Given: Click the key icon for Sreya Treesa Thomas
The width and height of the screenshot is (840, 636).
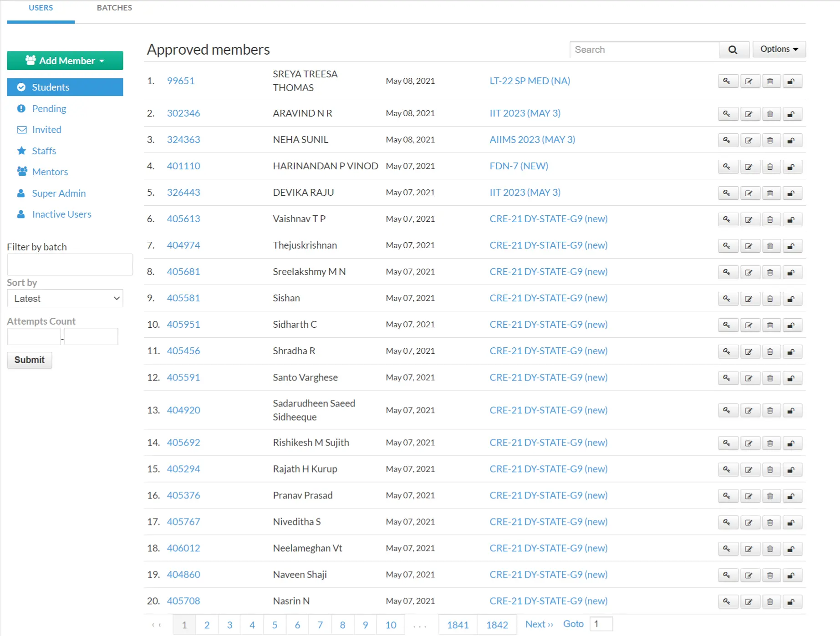Looking at the screenshot, I should click(x=727, y=81).
